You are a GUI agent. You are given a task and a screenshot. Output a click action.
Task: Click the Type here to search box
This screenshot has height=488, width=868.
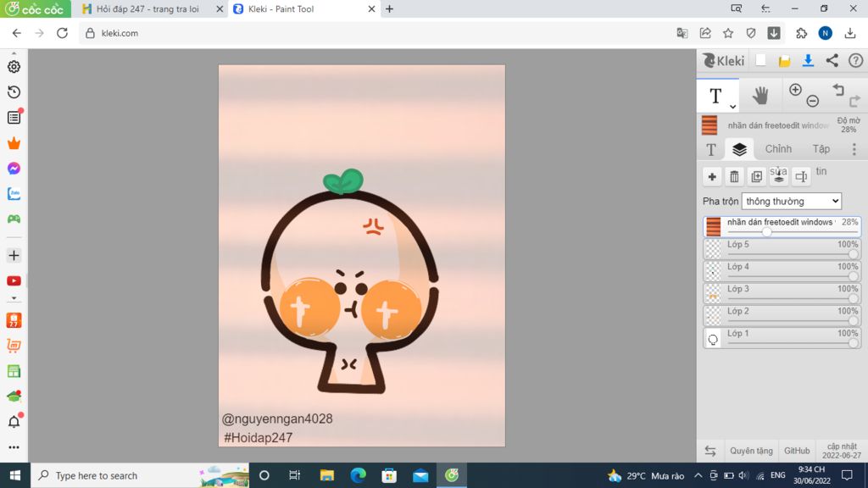click(x=140, y=475)
